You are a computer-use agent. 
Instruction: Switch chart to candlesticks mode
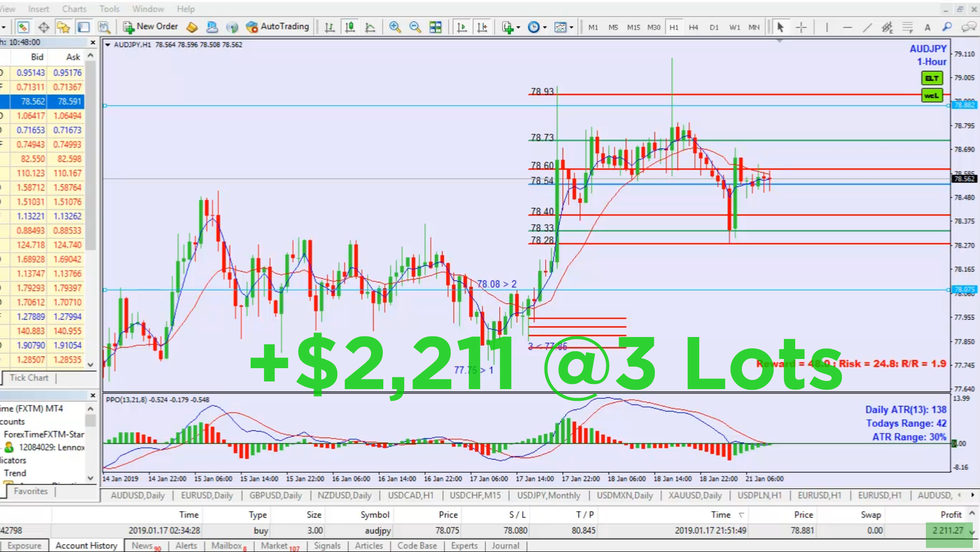(350, 27)
